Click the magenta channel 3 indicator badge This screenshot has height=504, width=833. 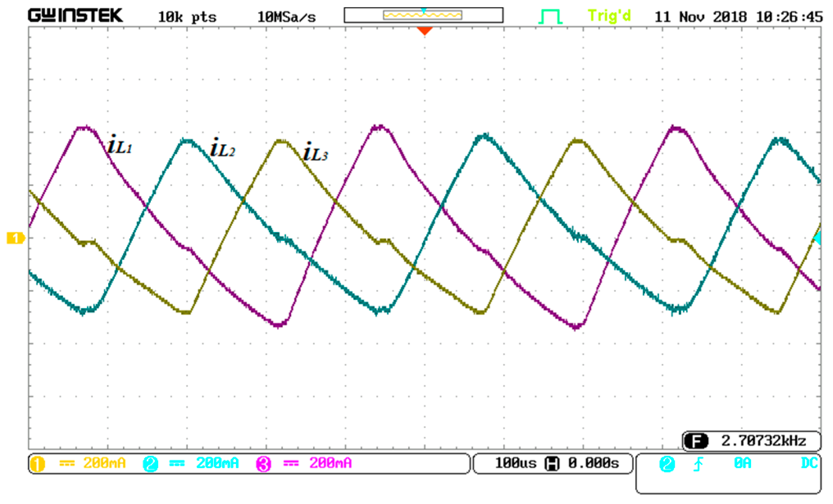[x=263, y=464]
